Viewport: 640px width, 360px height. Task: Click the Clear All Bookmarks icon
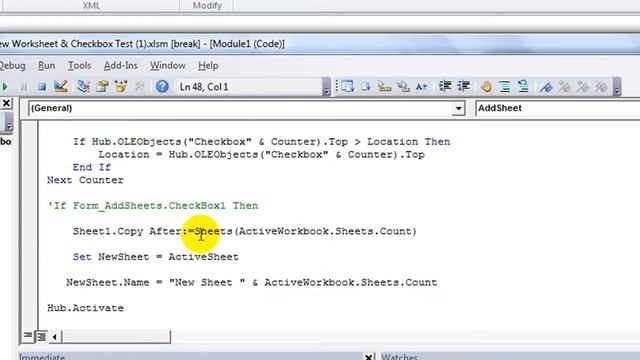[x=601, y=87]
